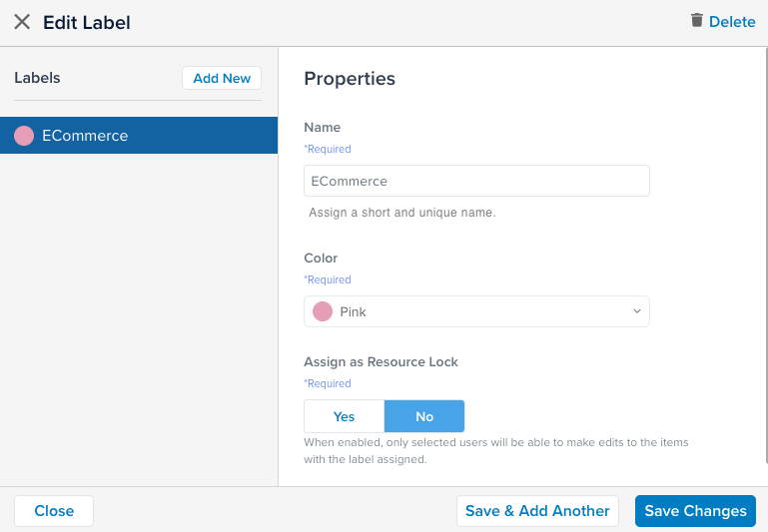Screen dimensions: 768x532
Task: Click Save & Add Another
Action: (x=537, y=511)
